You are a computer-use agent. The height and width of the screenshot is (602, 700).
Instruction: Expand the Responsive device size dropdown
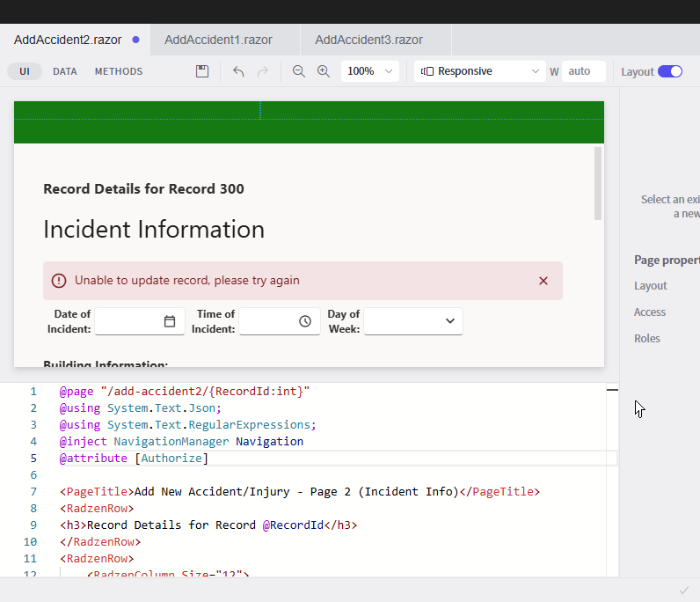point(479,71)
